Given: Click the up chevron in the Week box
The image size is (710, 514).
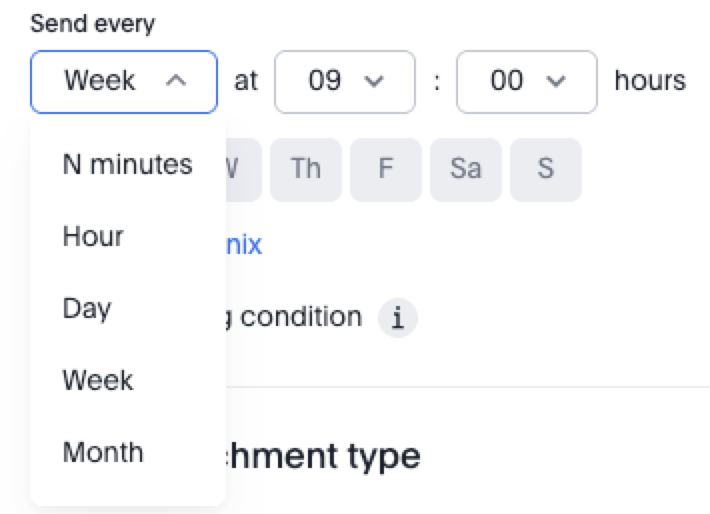Looking at the screenshot, I should coord(175,81).
